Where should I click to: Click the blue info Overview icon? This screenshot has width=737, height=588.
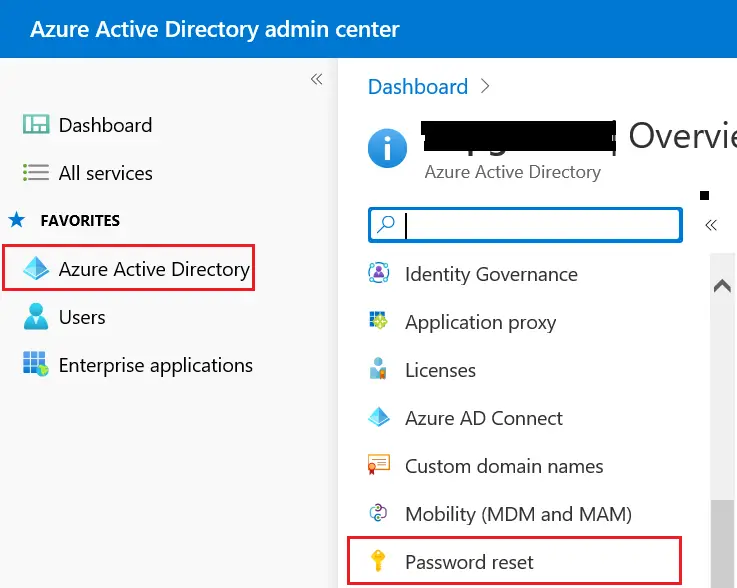(x=387, y=148)
